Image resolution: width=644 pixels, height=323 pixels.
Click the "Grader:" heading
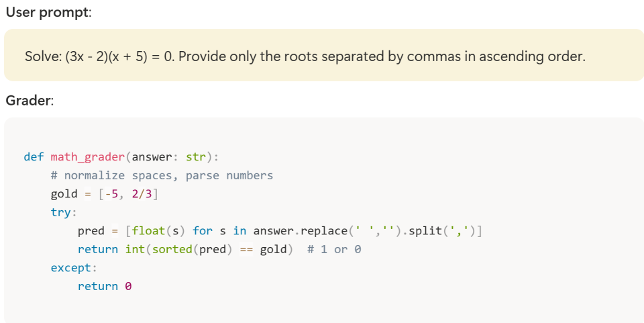pyautogui.click(x=30, y=101)
